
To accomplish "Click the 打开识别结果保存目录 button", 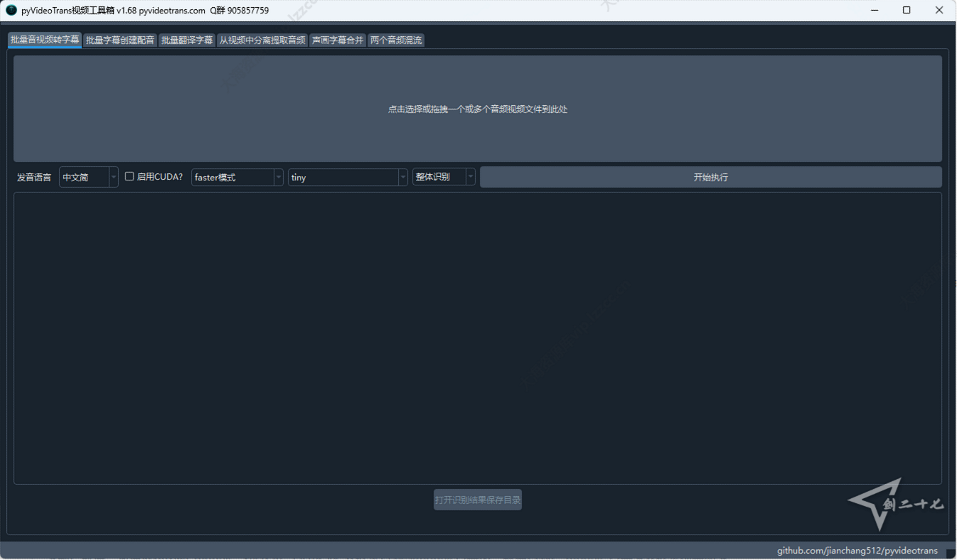I will point(478,500).
